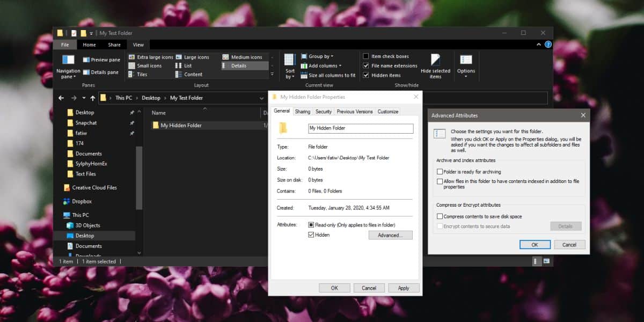
Task: Open the Navigation pane dropdown
Action: tap(68, 67)
